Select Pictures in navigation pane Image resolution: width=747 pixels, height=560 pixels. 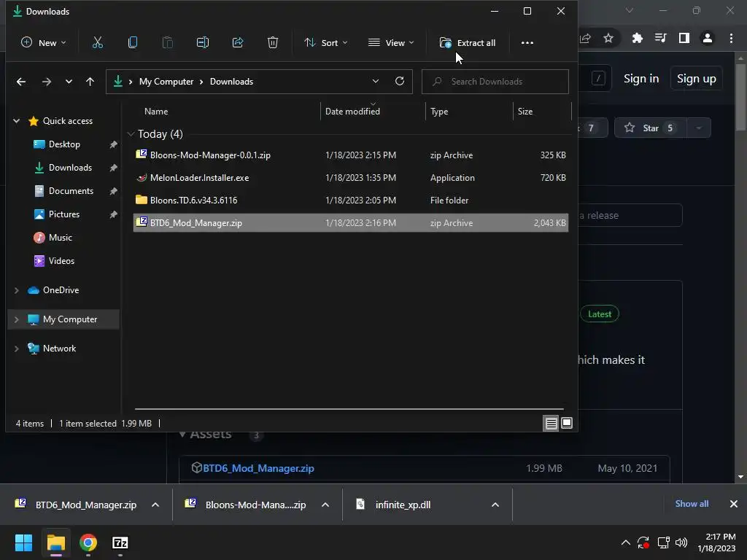64,214
